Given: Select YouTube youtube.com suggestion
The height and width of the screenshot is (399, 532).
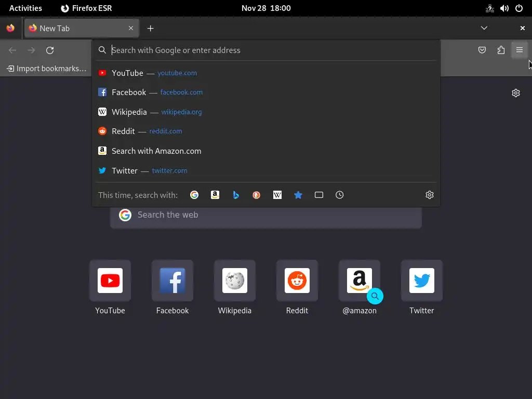Looking at the screenshot, I should [266, 73].
